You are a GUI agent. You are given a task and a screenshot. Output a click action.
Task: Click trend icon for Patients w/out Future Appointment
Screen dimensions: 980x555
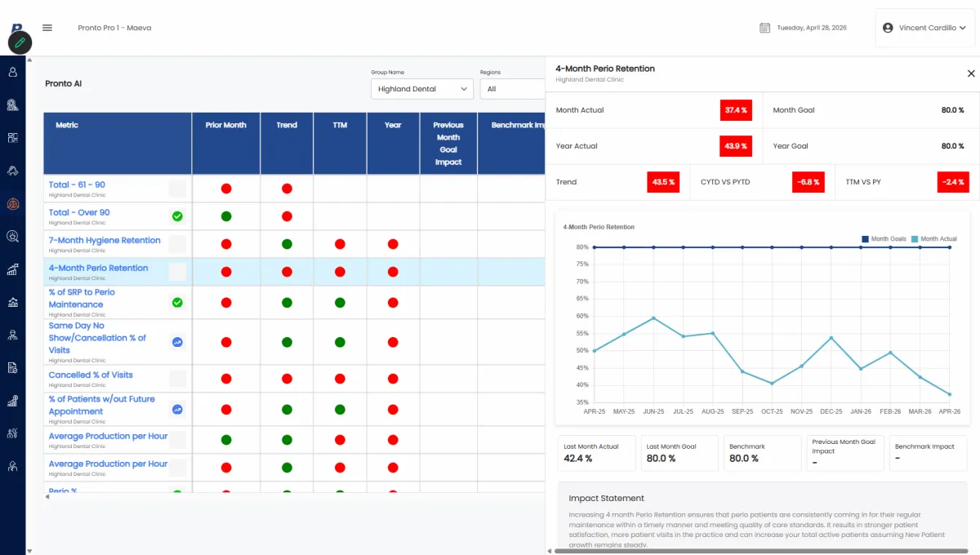click(x=177, y=410)
